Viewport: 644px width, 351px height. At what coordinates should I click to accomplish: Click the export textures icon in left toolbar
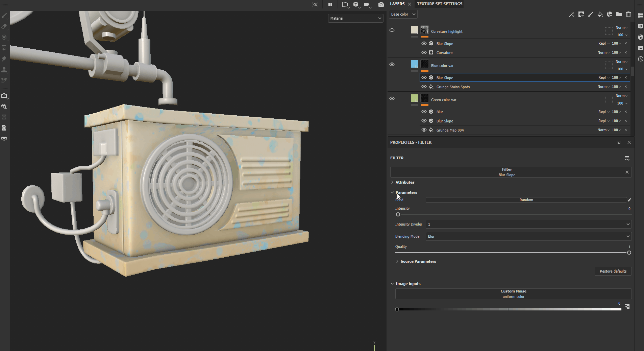point(4,96)
